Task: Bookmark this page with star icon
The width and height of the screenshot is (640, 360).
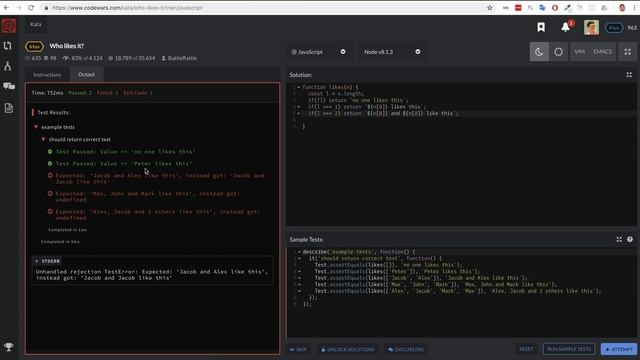Action: [490, 8]
